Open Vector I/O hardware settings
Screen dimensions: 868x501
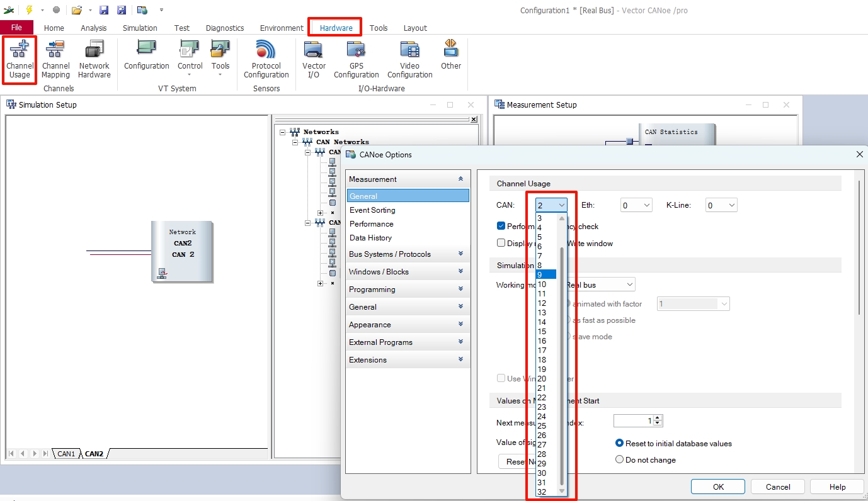click(x=314, y=60)
